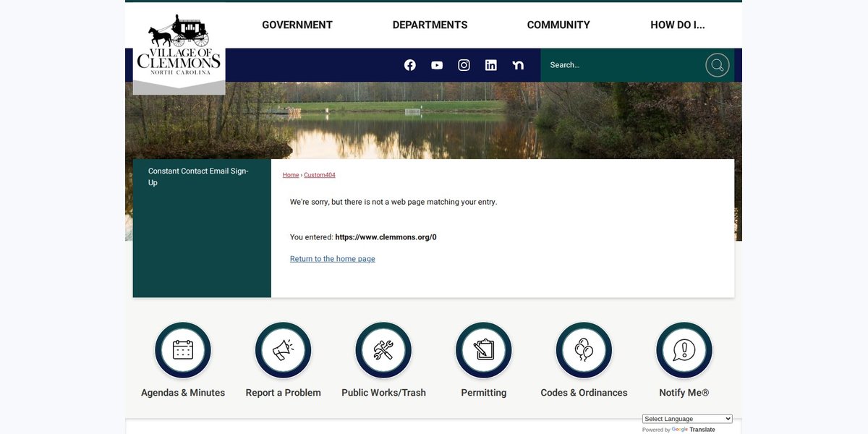Click the Notify Me alert icon
The height and width of the screenshot is (434, 868).
pyautogui.click(x=684, y=351)
